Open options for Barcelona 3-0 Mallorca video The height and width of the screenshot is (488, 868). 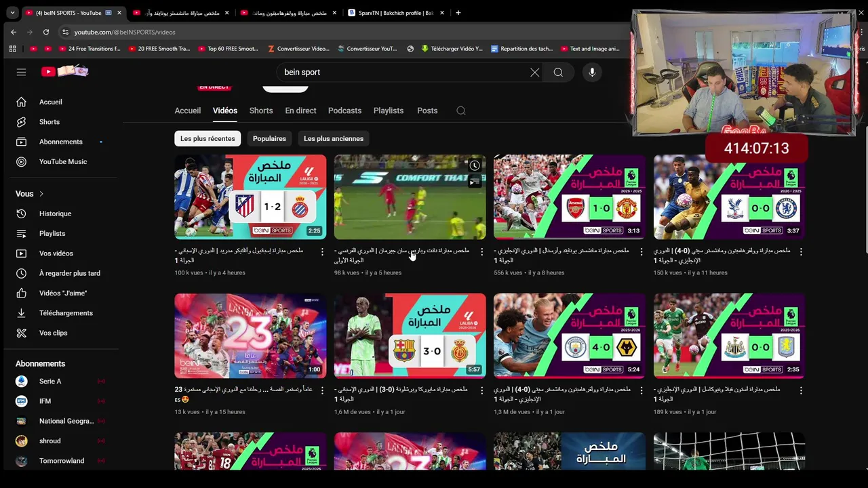[x=482, y=390]
